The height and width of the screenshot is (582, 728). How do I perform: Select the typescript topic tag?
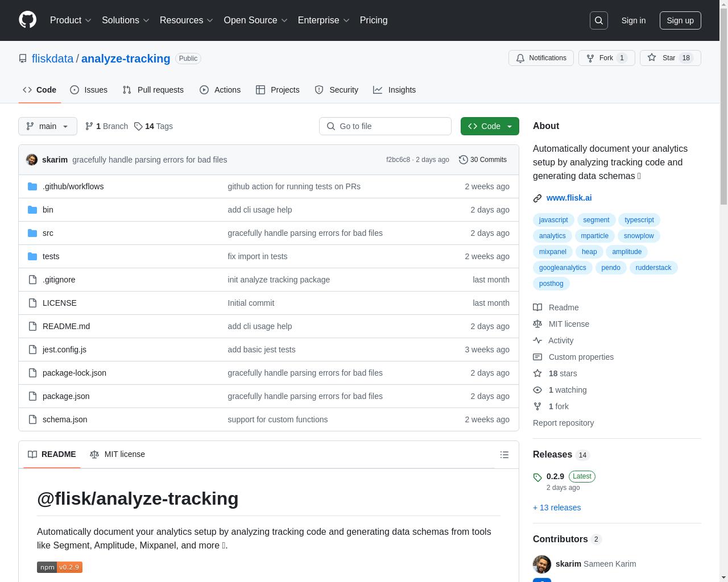(639, 220)
